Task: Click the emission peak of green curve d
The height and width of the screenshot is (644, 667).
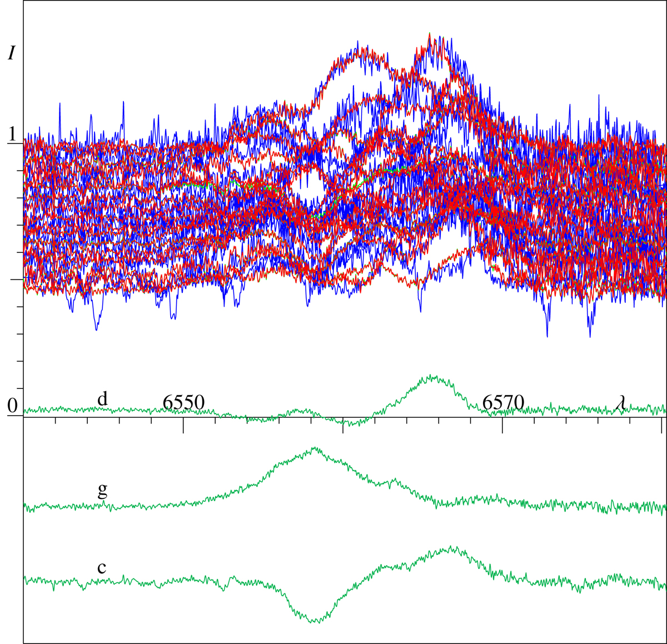Action: tap(432, 377)
